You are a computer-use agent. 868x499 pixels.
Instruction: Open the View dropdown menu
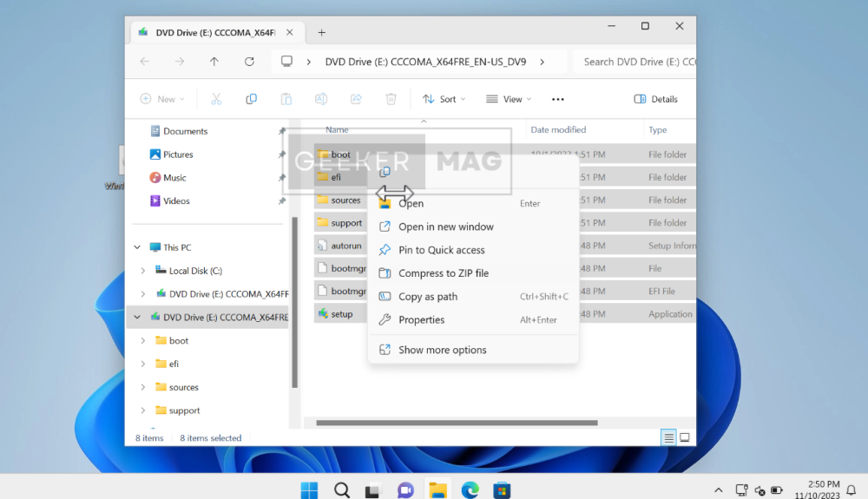[509, 99]
